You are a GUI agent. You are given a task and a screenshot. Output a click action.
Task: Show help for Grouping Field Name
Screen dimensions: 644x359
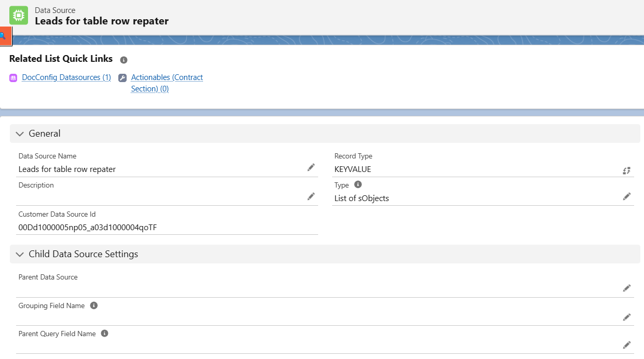click(94, 305)
